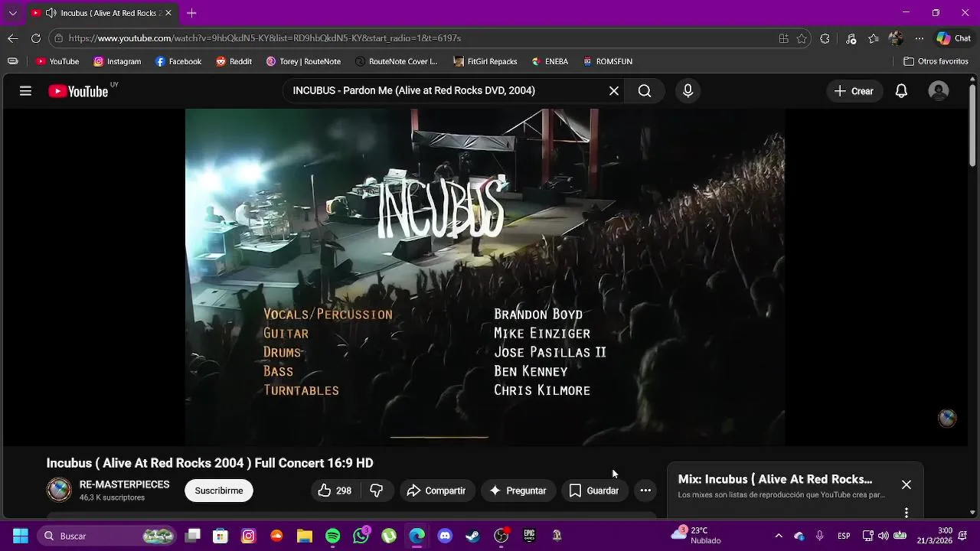Open the apps icon in address bar

783,38
